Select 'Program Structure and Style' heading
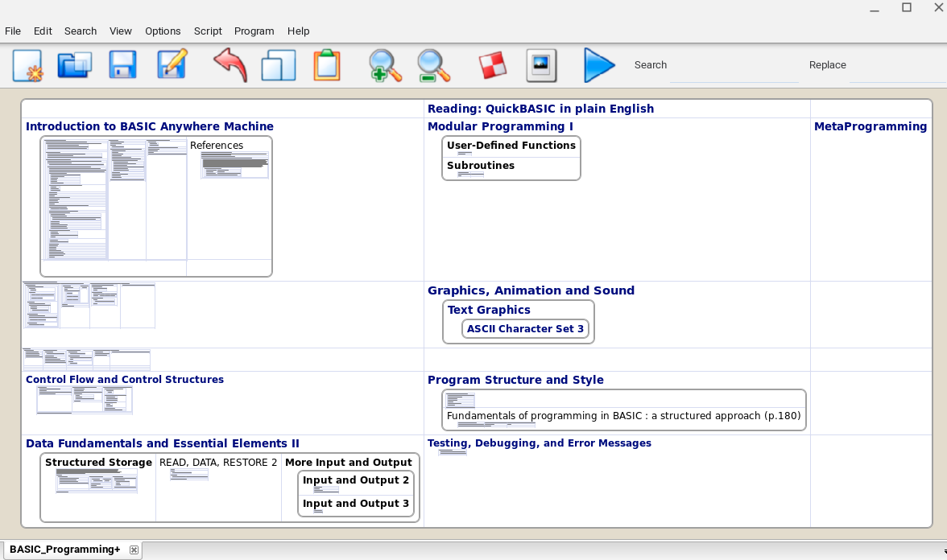 click(515, 380)
